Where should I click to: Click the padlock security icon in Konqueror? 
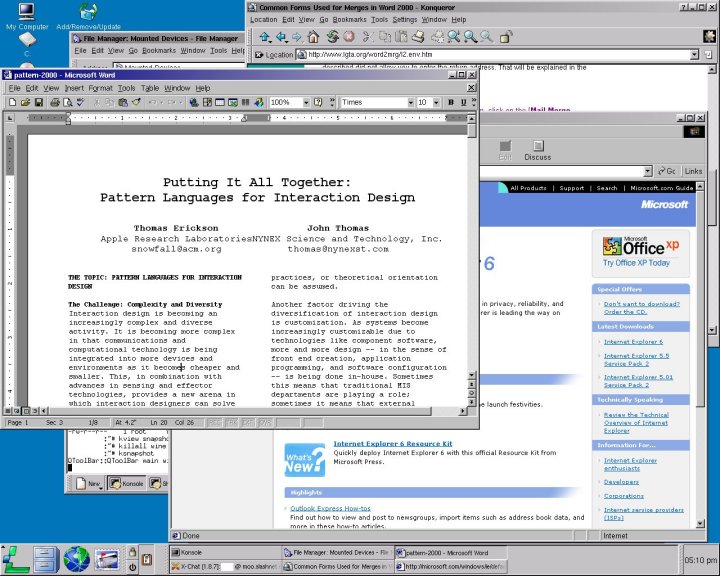[506, 37]
